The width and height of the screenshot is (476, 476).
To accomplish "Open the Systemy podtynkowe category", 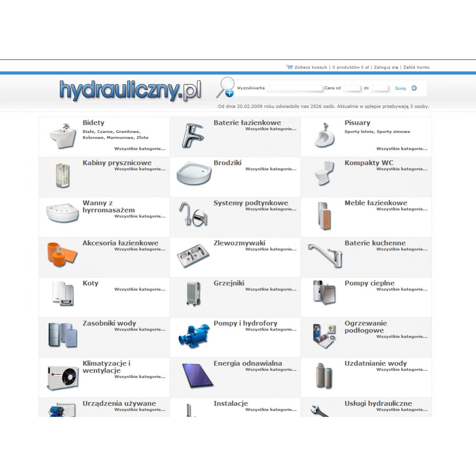I will click(x=251, y=203).
